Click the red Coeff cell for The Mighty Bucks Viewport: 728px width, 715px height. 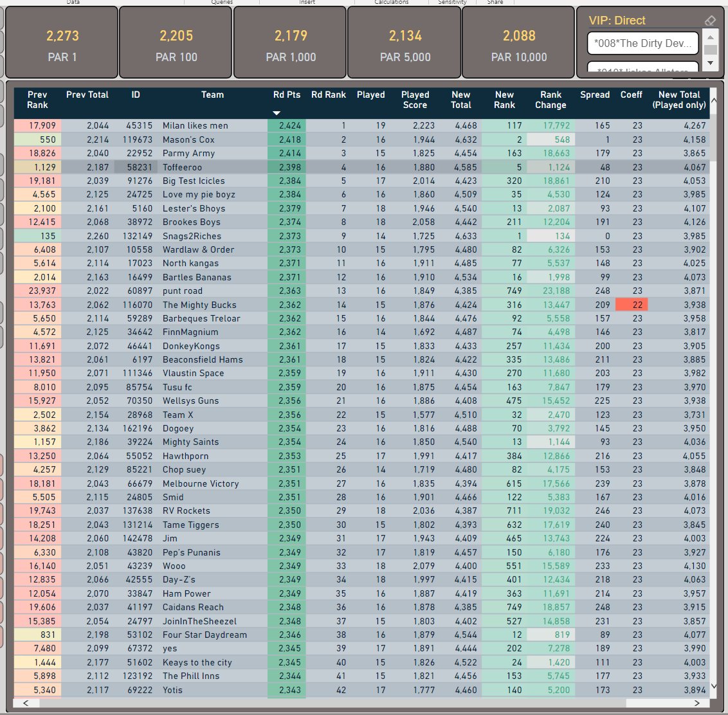(631, 304)
